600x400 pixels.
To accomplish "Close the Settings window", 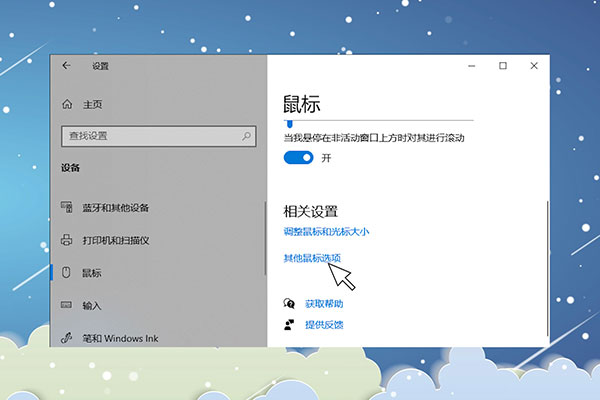I will click(534, 66).
